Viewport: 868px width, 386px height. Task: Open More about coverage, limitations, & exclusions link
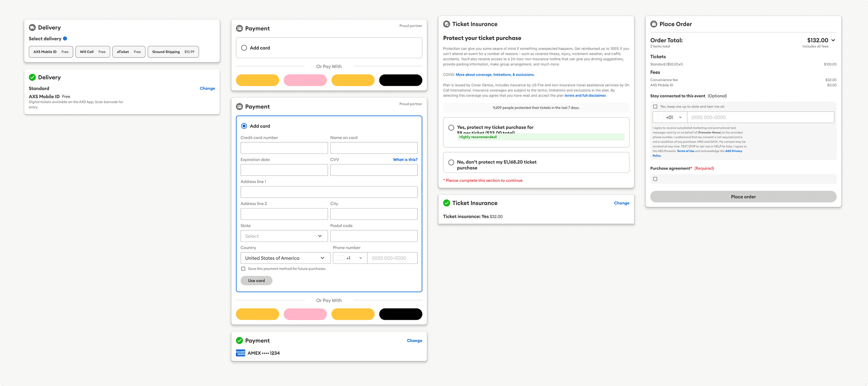[495, 75]
